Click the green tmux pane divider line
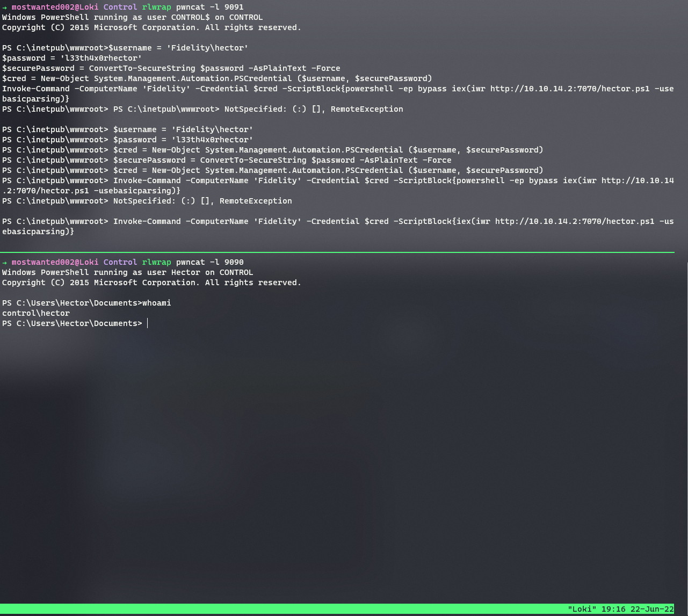The image size is (688, 616). 337,252
